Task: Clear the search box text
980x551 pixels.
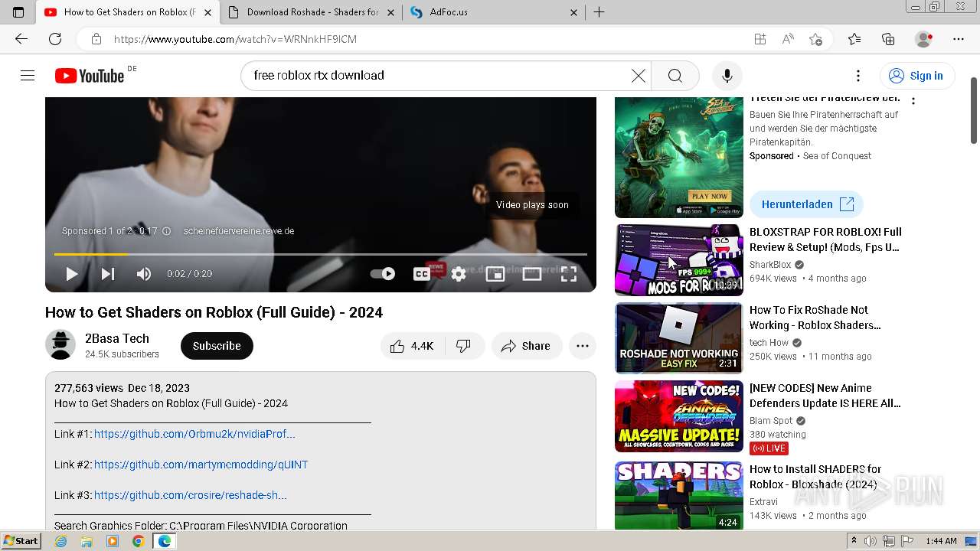Action: pyautogui.click(x=638, y=75)
